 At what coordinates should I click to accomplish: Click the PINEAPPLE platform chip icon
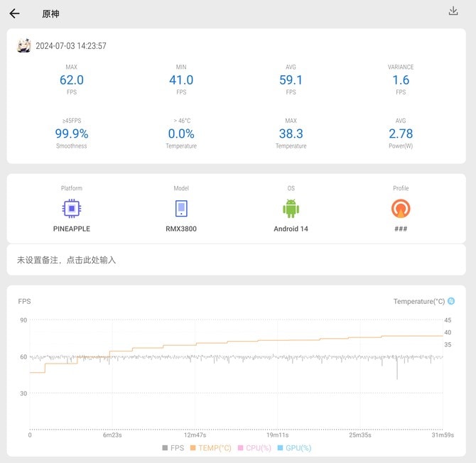pos(71,208)
